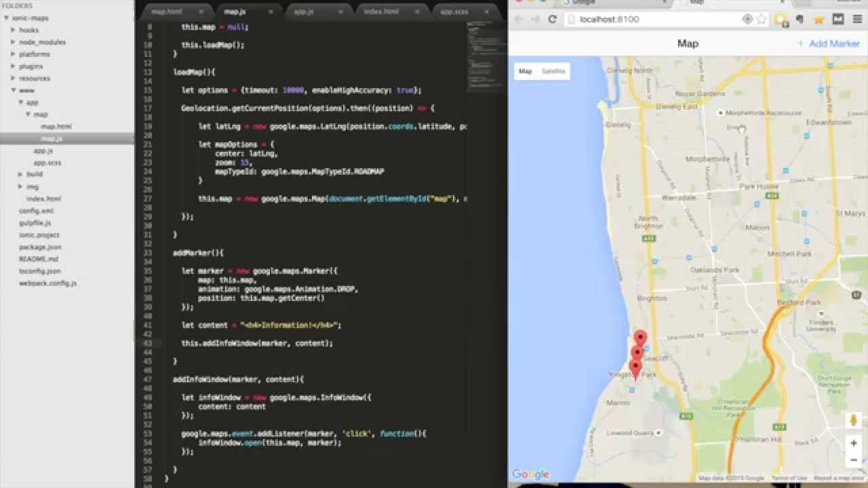This screenshot has height=488, width=868.
Task: Zoom out on the Google map
Action: tap(854, 460)
